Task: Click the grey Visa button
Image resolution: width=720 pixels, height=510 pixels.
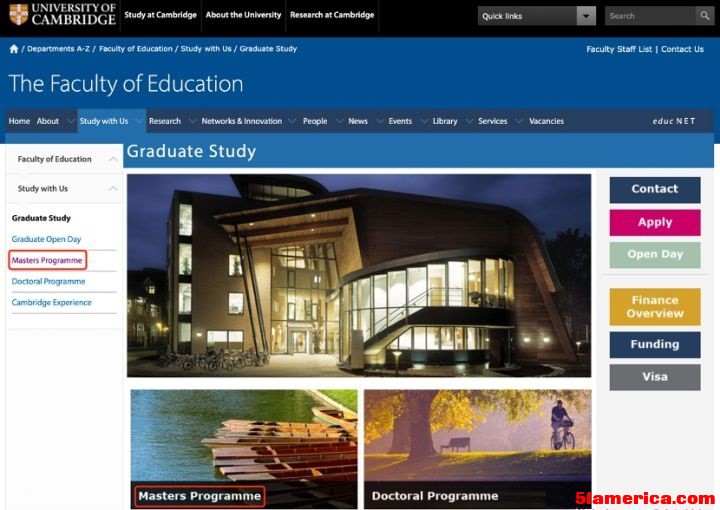Action: 655,377
